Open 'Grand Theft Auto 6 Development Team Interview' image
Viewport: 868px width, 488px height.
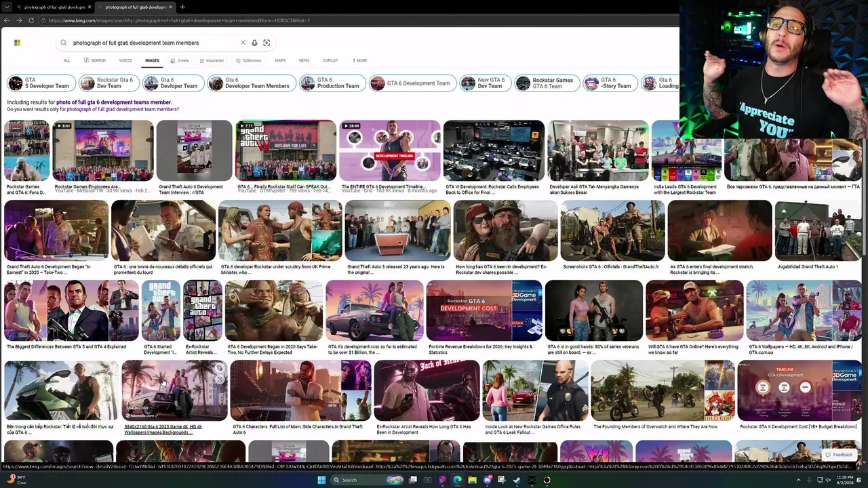[x=194, y=150]
